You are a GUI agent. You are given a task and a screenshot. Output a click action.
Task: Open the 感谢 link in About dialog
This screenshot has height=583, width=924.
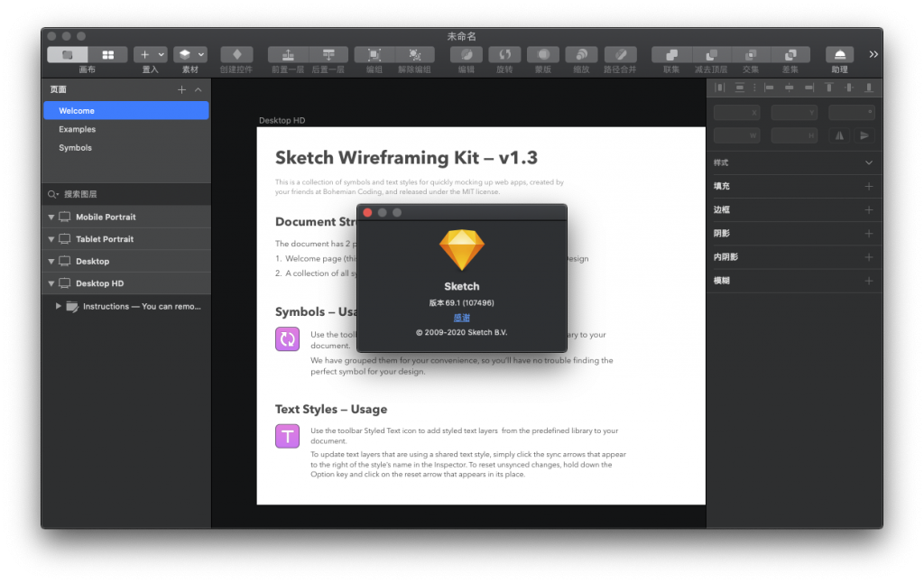(461, 318)
